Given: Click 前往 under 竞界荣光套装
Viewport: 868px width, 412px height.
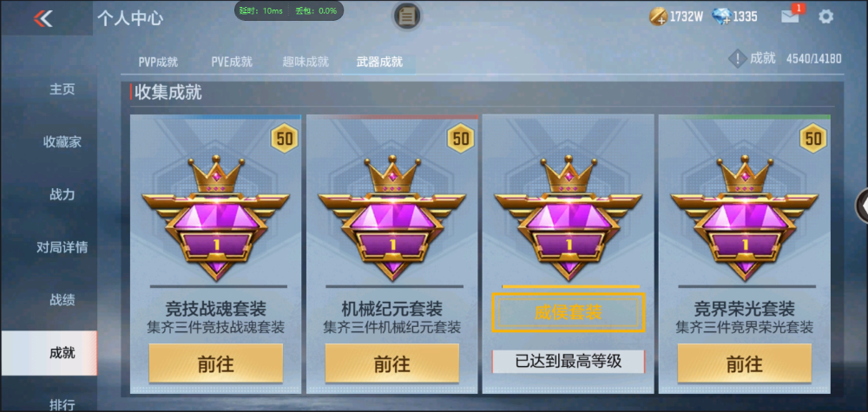Looking at the screenshot, I should point(745,363).
